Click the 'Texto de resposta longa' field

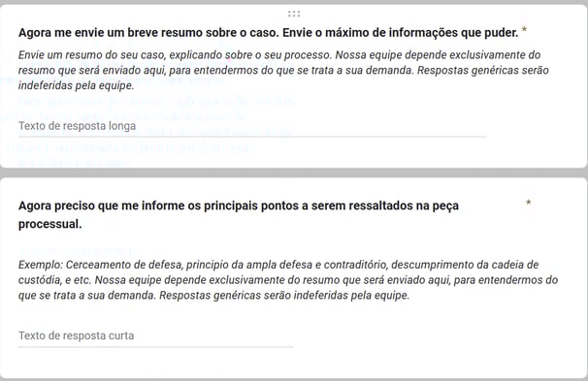pos(252,126)
